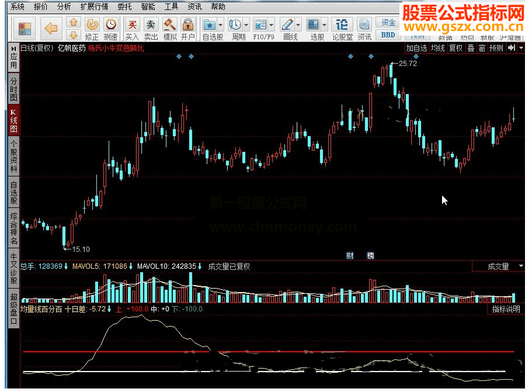Screen dimensions: 532x392
Task: Click the 榜 marker below the chart
Action: pyautogui.click(x=370, y=255)
